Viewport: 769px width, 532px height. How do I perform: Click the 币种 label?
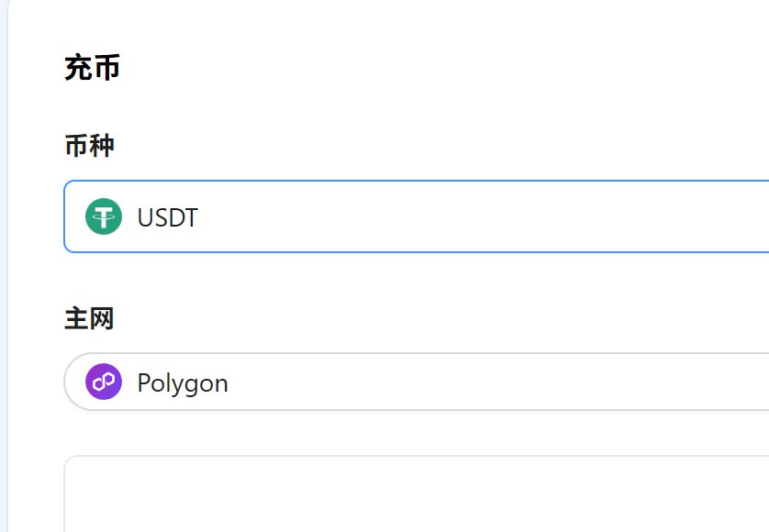[x=89, y=145]
